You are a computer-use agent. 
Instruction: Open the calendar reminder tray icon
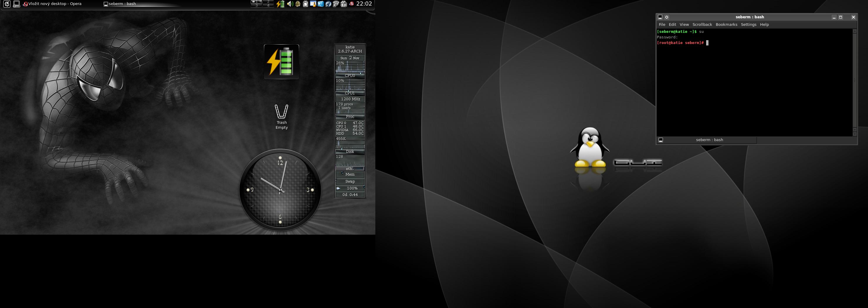[313, 4]
